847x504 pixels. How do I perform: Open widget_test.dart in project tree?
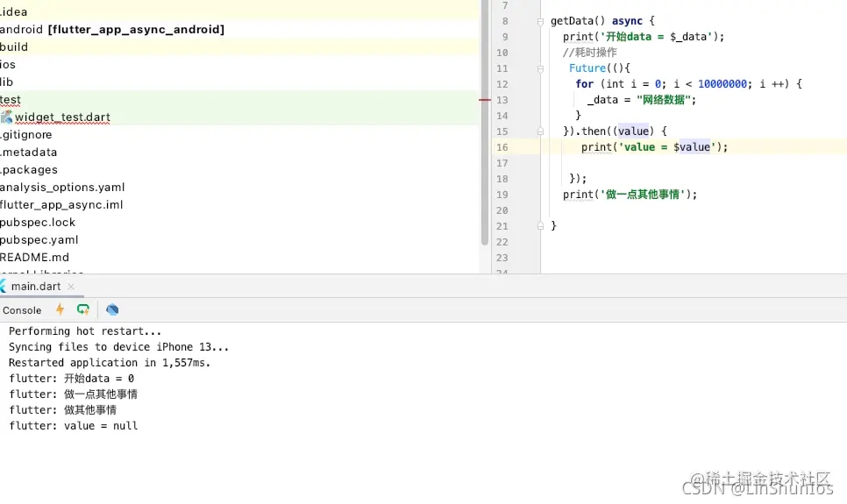click(x=62, y=117)
